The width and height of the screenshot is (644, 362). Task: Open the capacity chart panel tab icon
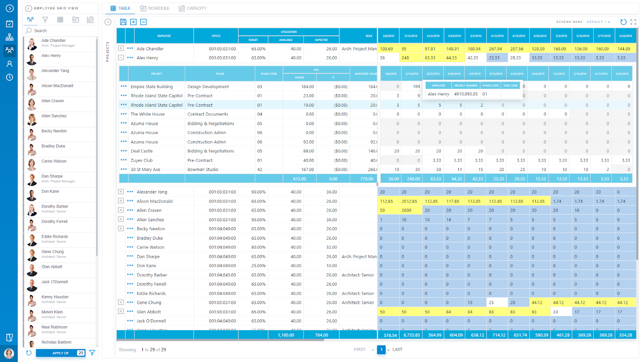[x=91, y=19]
